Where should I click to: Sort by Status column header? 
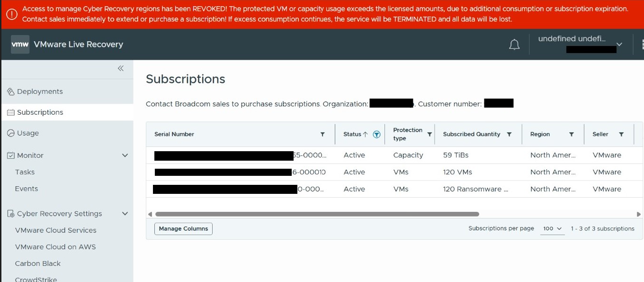pos(352,134)
